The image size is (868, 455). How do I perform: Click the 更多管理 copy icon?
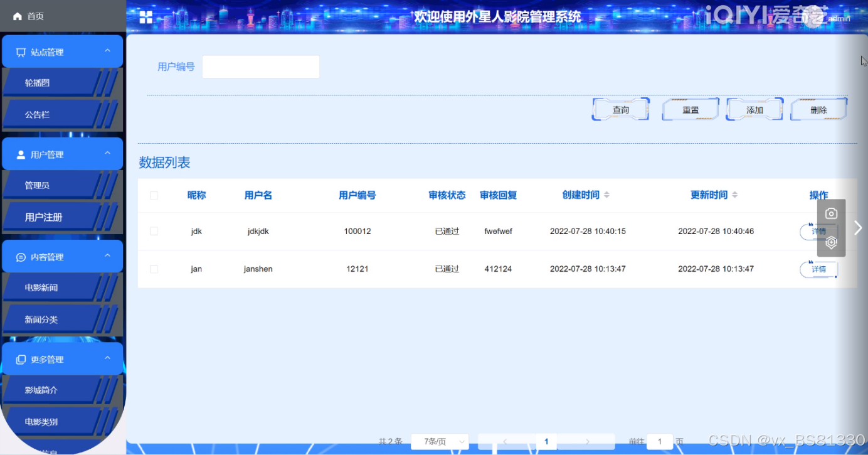[21, 360]
